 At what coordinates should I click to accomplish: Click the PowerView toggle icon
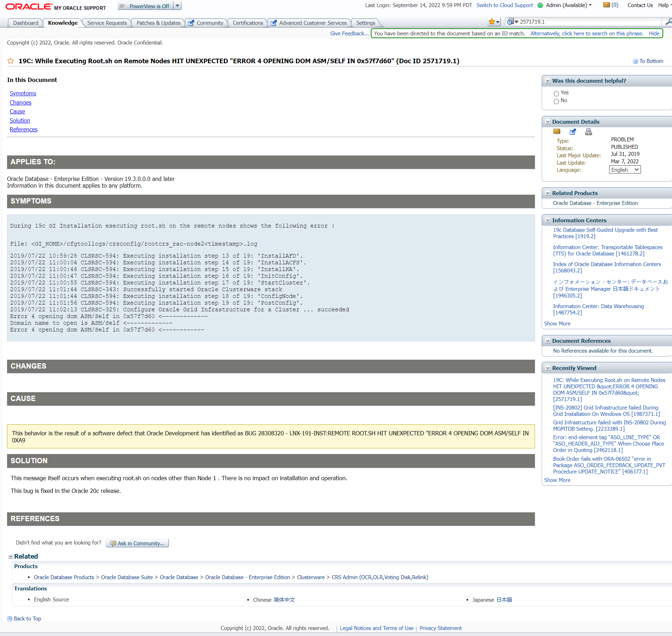(x=122, y=6)
